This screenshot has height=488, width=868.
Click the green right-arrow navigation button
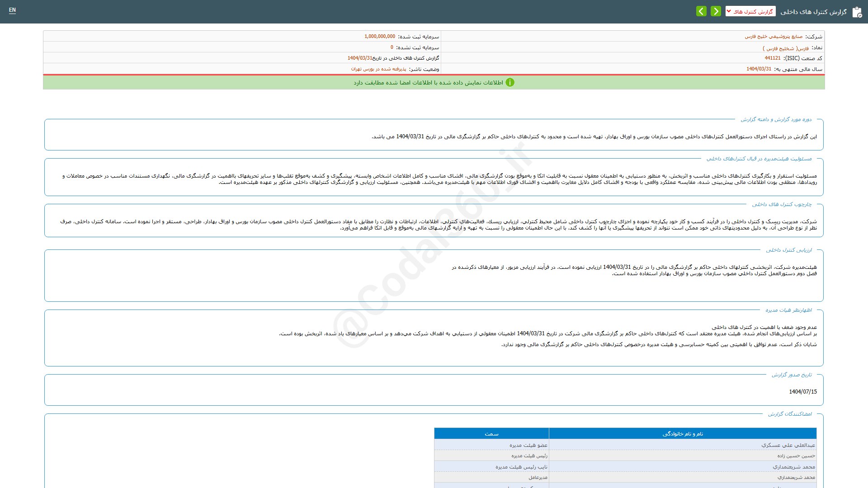pos(716,11)
